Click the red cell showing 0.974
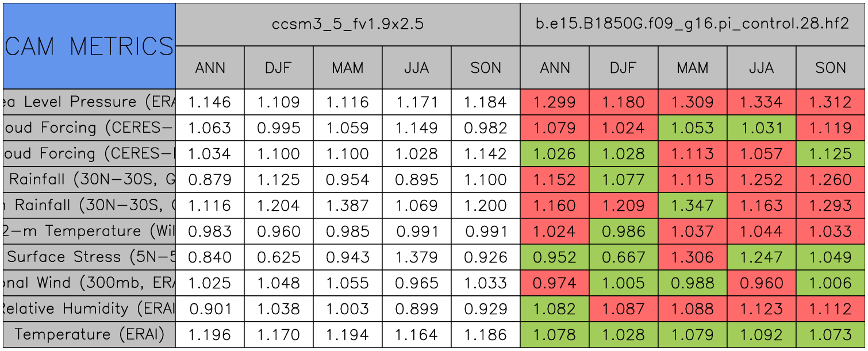Screen dimensions: 868x351 tap(555, 283)
